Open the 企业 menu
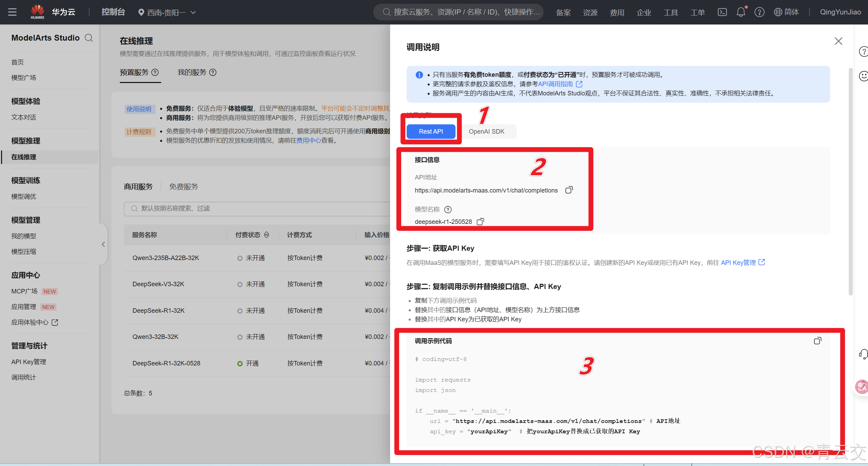This screenshot has height=466, width=868. coord(644,12)
